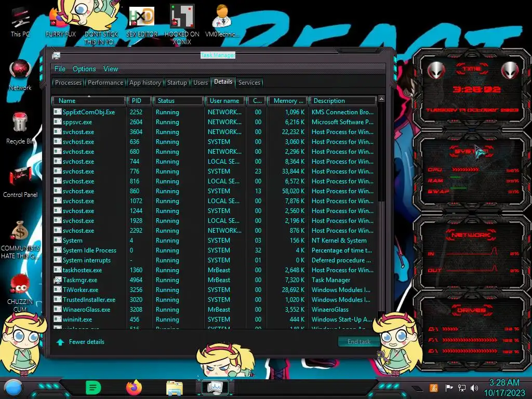Click the taskbar clock showing 3:28 AM
This screenshot has width=532, height=399.
pyautogui.click(x=504, y=388)
